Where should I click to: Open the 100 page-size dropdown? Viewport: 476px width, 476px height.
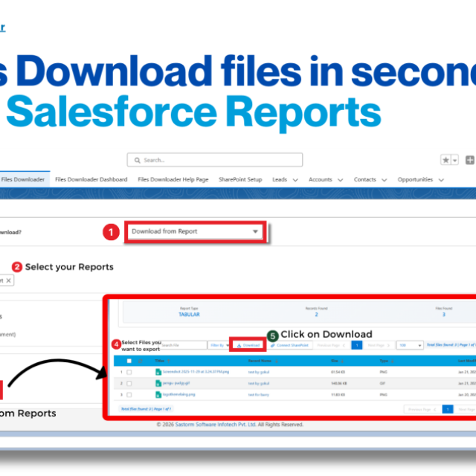(x=410, y=345)
